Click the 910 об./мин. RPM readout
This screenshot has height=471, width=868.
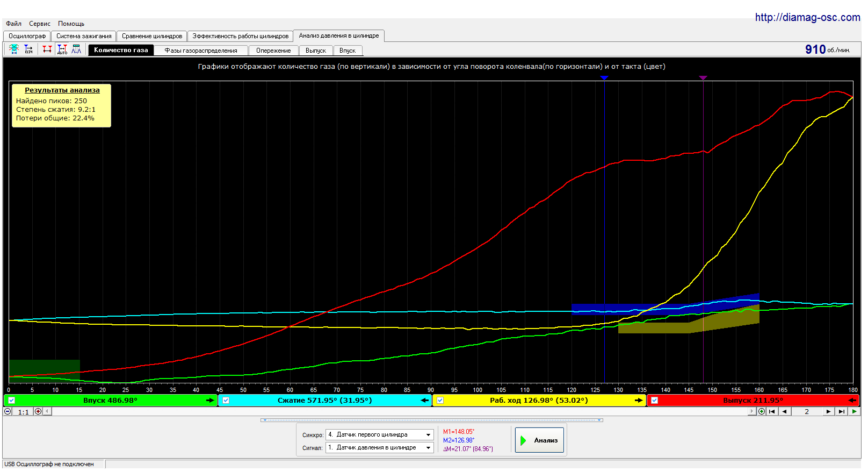(x=827, y=49)
